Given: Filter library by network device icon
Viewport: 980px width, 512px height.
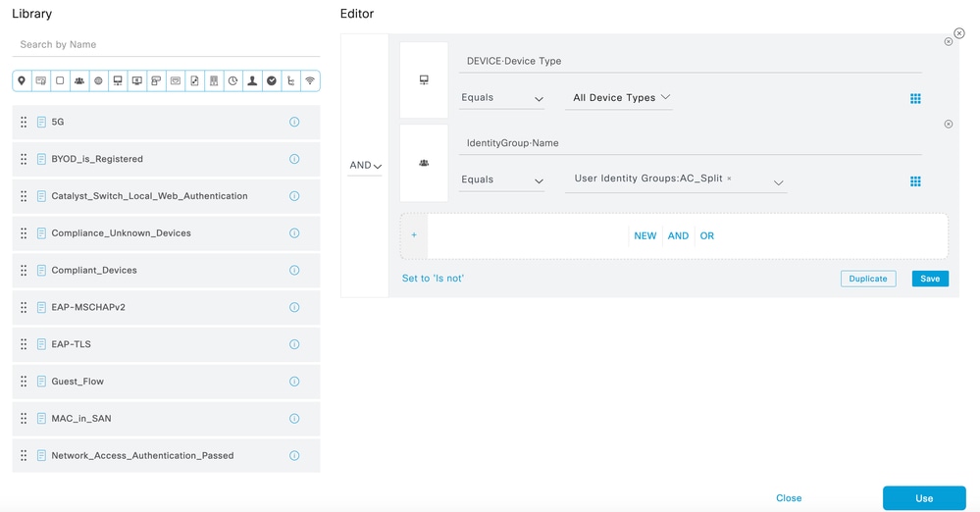Looking at the screenshot, I should [x=118, y=80].
